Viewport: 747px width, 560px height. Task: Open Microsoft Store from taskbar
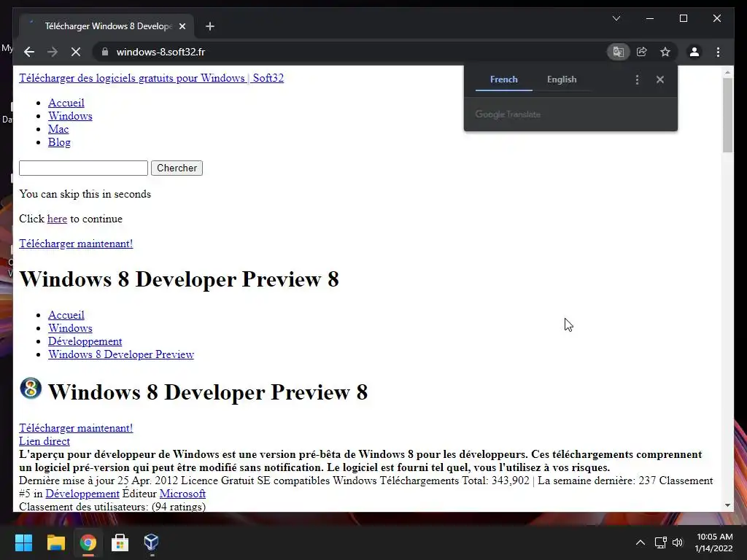click(120, 542)
